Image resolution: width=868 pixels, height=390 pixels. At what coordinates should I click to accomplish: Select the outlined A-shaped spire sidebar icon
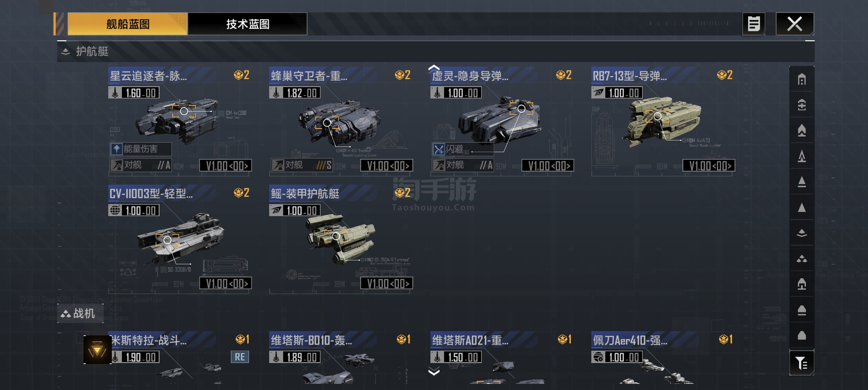[802, 156]
